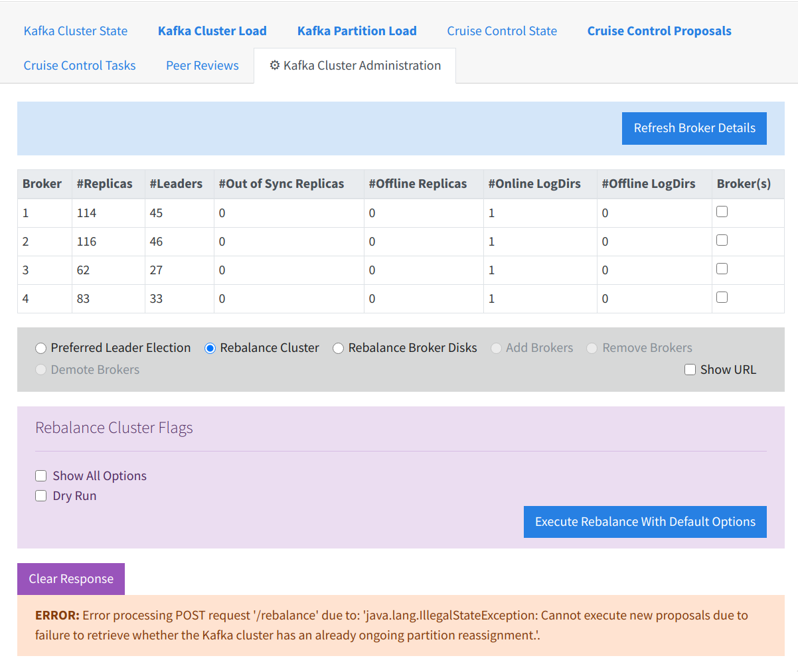Click the Clear Response button
Image resolution: width=798 pixels, height=672 pixels.
70,578
